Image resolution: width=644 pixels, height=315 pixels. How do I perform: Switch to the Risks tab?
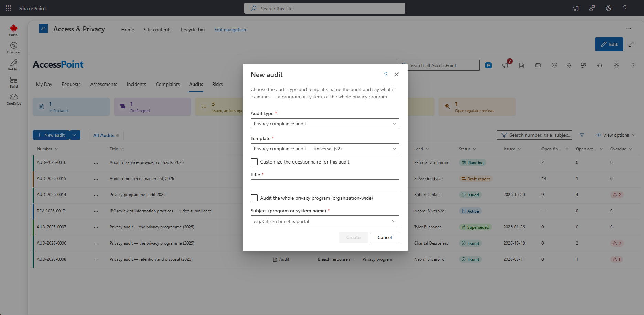coord(217,84)
